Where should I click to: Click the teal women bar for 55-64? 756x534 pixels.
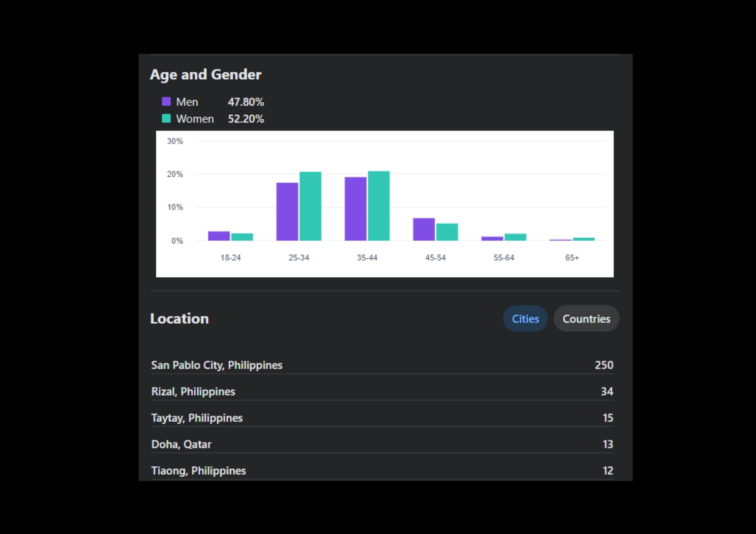click(x=515, y=237)
